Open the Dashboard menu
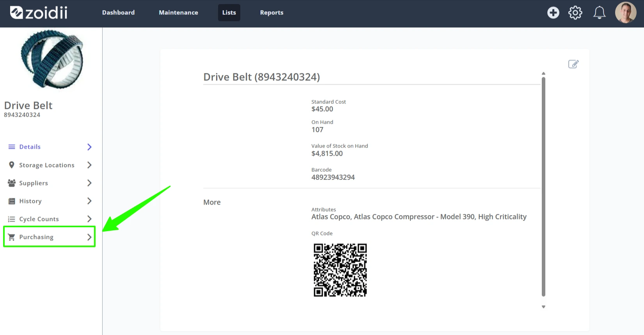This screenshot has height=335, width=644. click(119, 12)
